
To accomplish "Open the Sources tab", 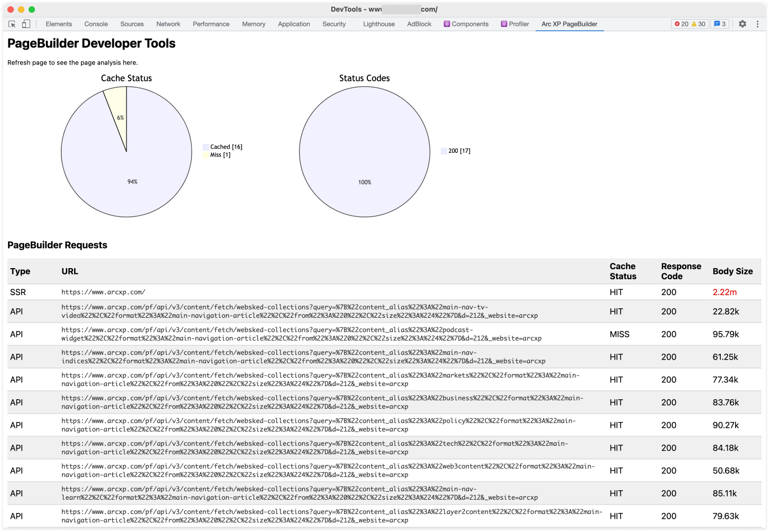I will pyautogui.click(x=132, y=24).
